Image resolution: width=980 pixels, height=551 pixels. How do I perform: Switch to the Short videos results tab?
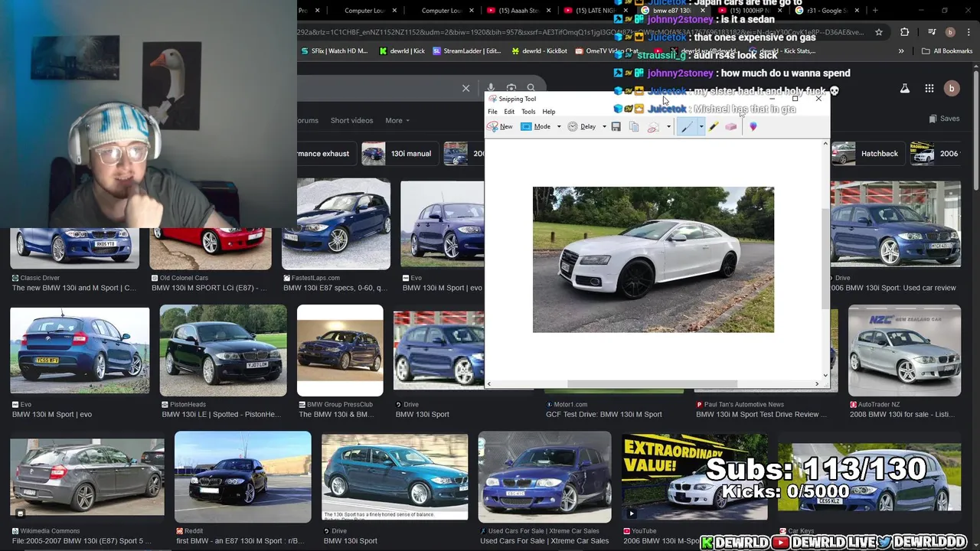click(x=351, y=120)
